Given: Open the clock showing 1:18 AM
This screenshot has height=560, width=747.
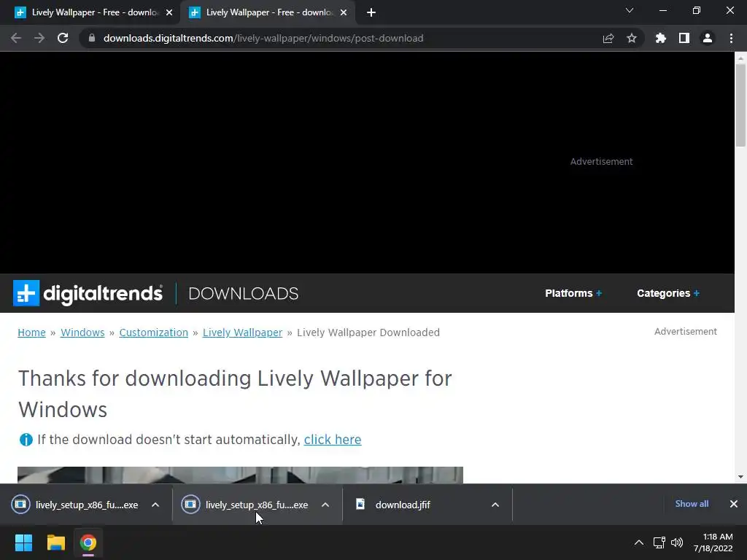Looking at the screenshot, I should point(713,542).
